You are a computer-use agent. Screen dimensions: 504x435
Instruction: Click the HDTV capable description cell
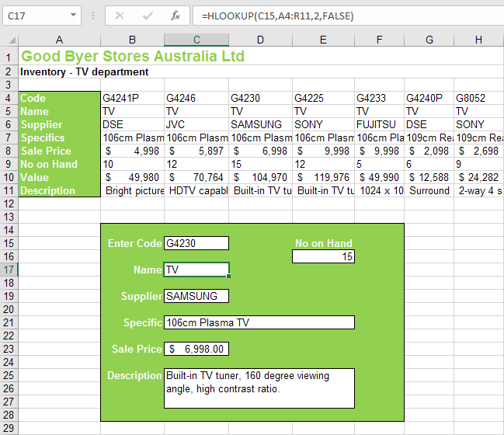click(196, 190)
